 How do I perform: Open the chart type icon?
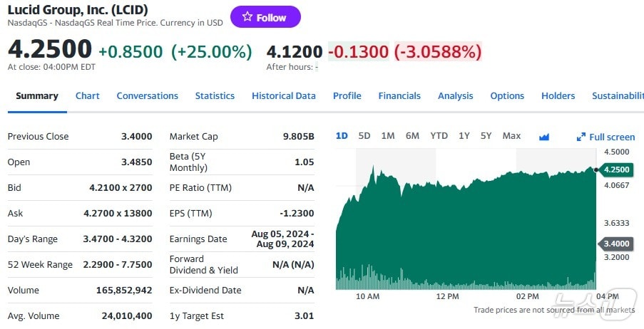[x=544, y=137]
